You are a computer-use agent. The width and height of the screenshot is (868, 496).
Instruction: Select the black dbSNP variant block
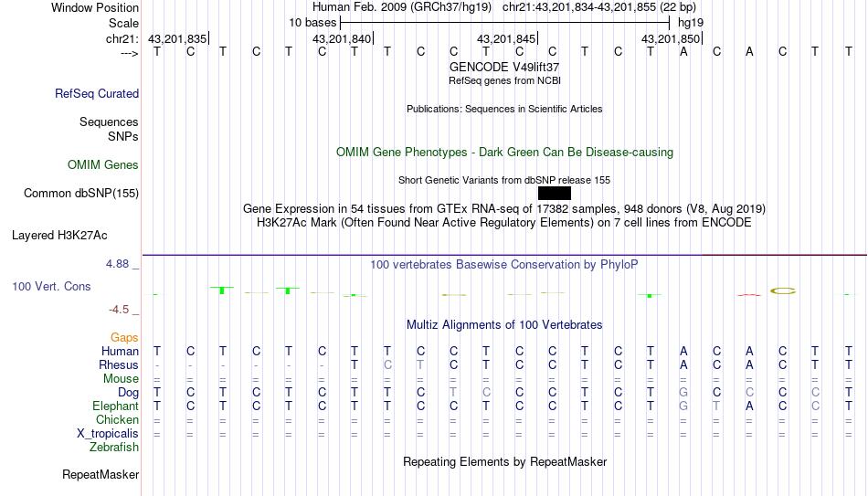coord(554,194)
